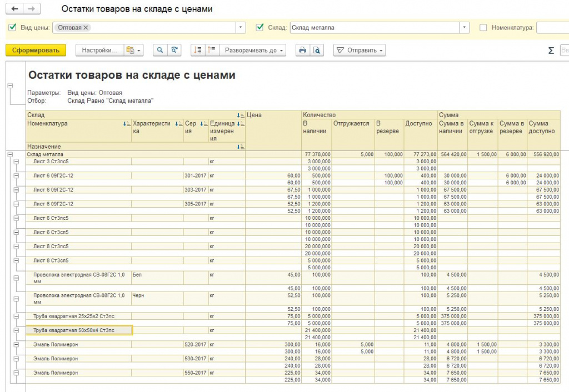Click the magnifier search icon in toolbar
Viewport: 569px width, 392px height.
point(159,51)
